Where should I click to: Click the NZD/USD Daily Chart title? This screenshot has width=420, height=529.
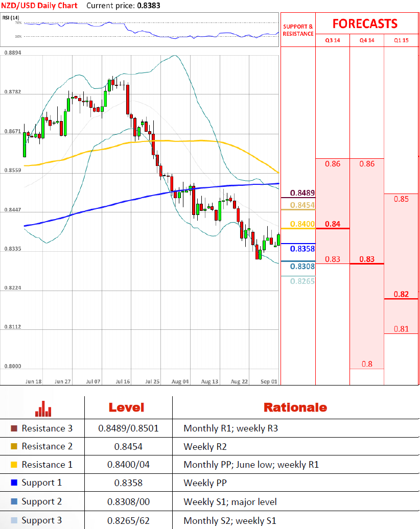[39, 6]
